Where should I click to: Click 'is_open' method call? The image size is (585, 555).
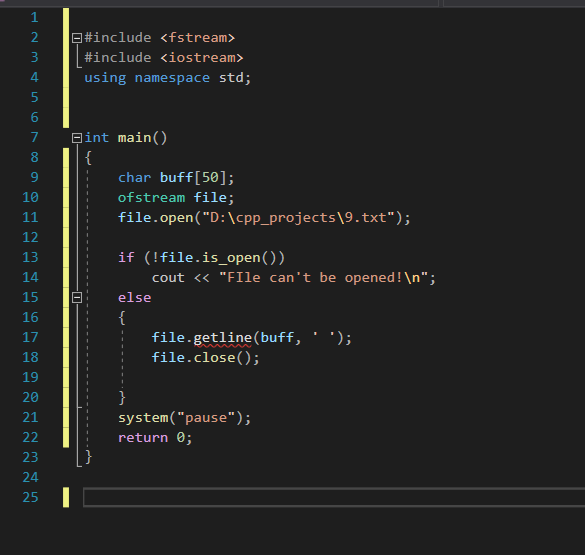[231, 258]
